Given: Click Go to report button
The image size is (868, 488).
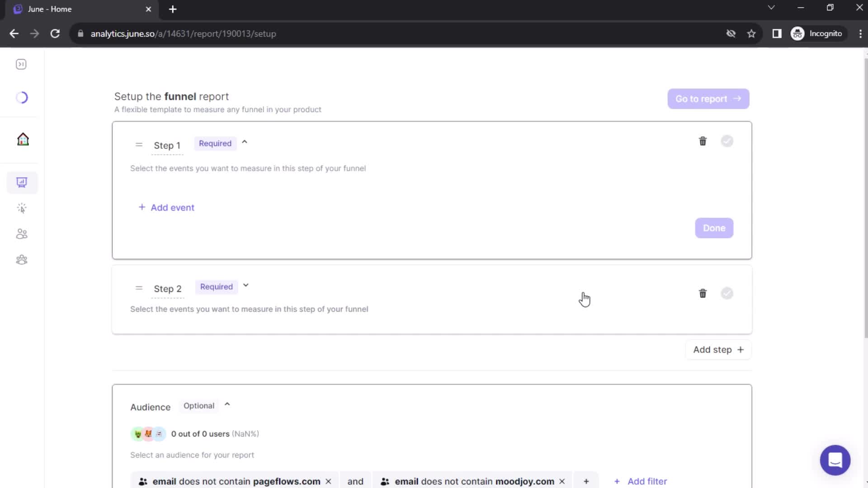Looking at the screenshot, I should point(707,99).
